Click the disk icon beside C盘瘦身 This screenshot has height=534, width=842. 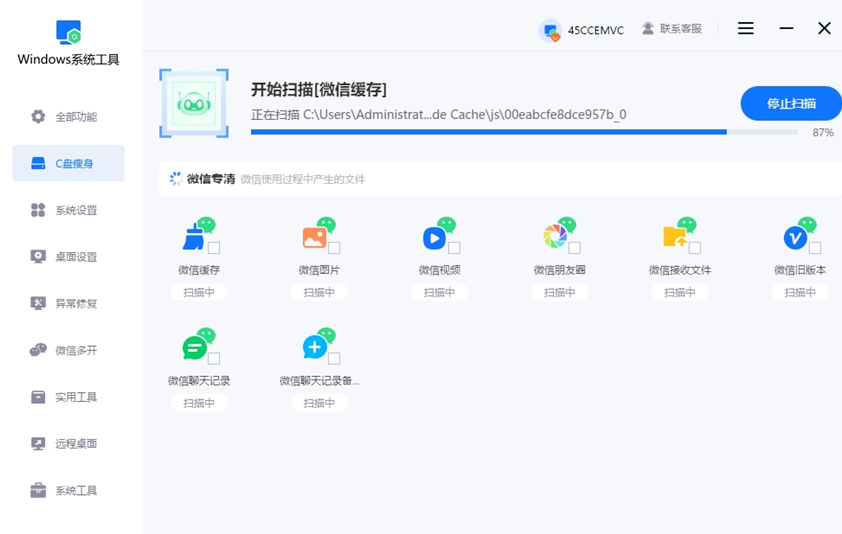click(x=38, y=163)
